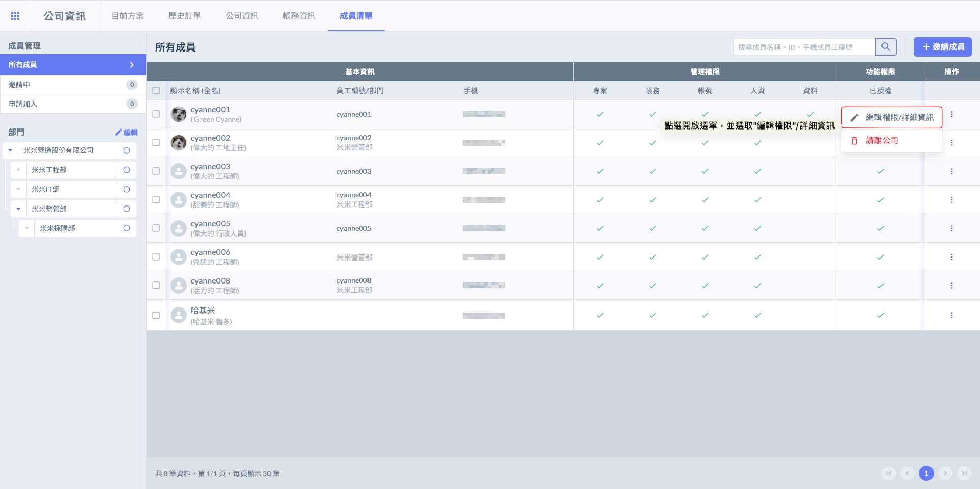980x489 pixels.
Task: Select the radio button for 米米IT部
Action: coord(127,189)
